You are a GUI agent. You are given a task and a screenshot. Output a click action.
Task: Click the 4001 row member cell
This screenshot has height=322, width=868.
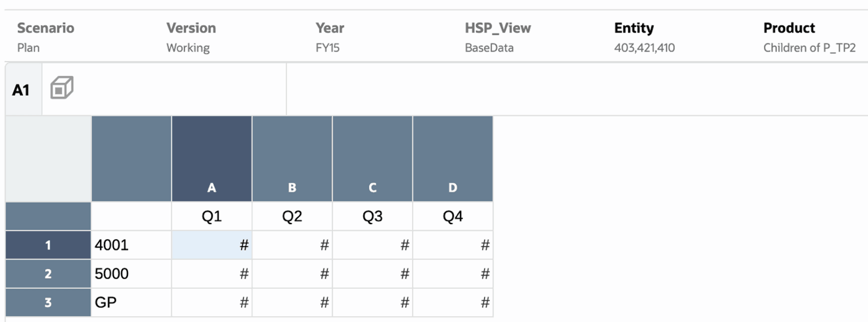tap(131, 245)
